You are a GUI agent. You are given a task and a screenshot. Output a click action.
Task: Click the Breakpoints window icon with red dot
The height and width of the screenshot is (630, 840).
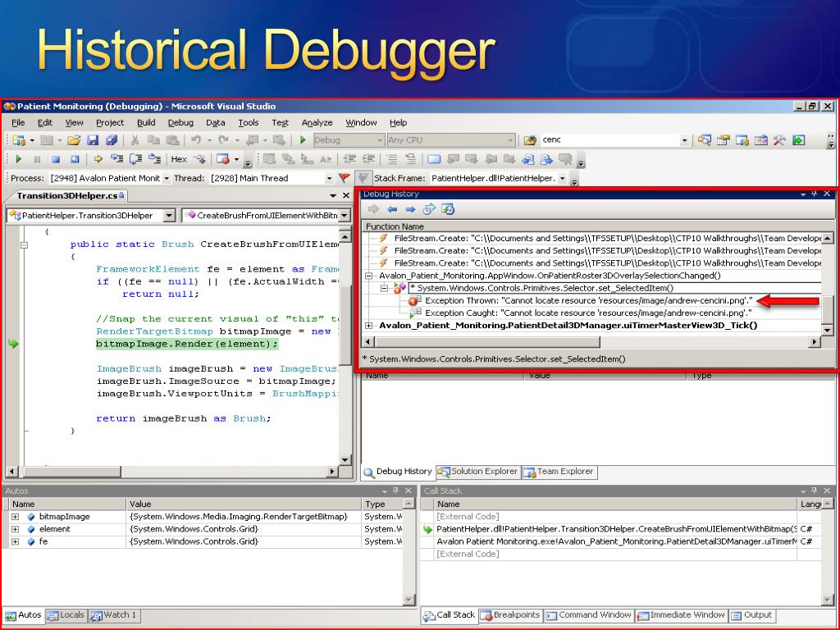pyautogui.click(x=223, y=159)
